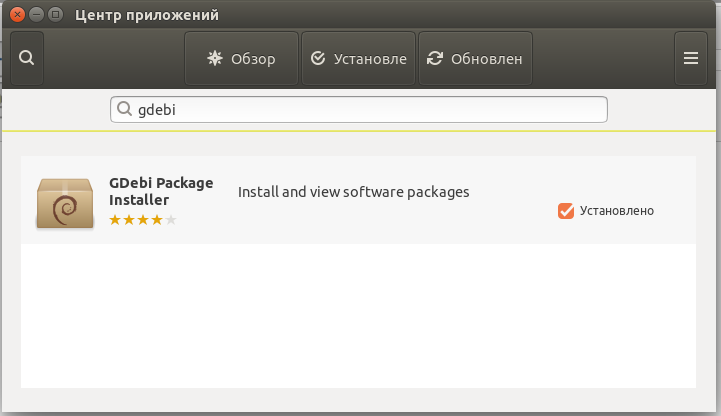The image size is (721, 416).
Task: Click the magnifier icon inside search field
Action: click(x=125, y=109)
